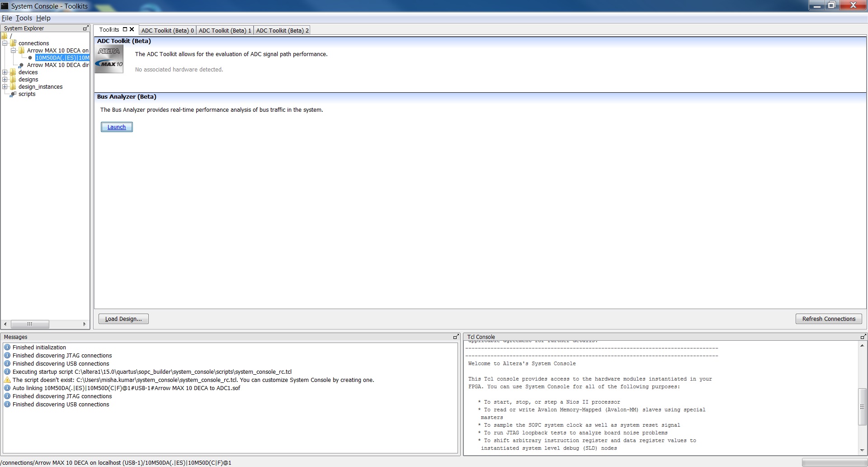Click 'Welcome to Altera's System Console' line
This screenshot has width=868, height=467.
point(522,363)
